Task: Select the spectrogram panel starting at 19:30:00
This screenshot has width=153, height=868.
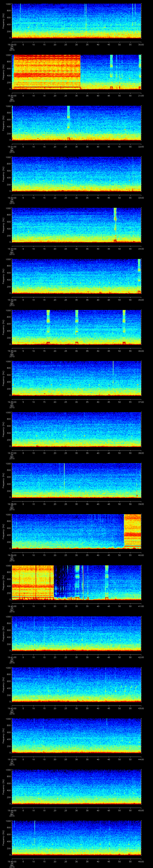Action: 76,72
